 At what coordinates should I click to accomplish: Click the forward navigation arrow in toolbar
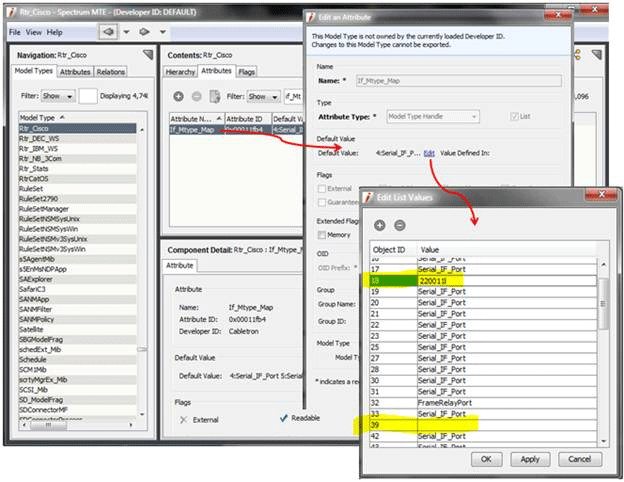tap(144, 32)
